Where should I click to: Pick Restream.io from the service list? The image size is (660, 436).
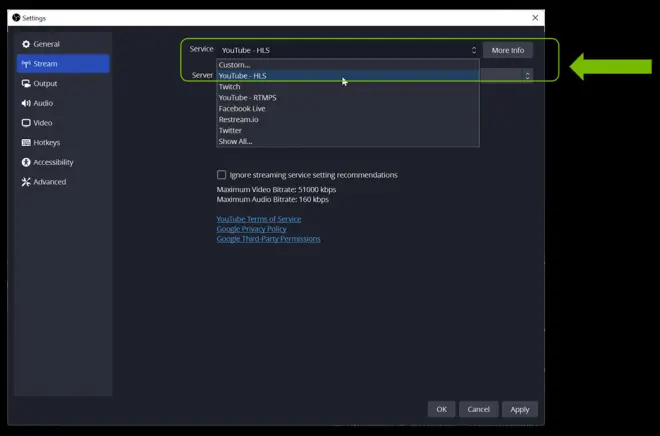point(348,120)
